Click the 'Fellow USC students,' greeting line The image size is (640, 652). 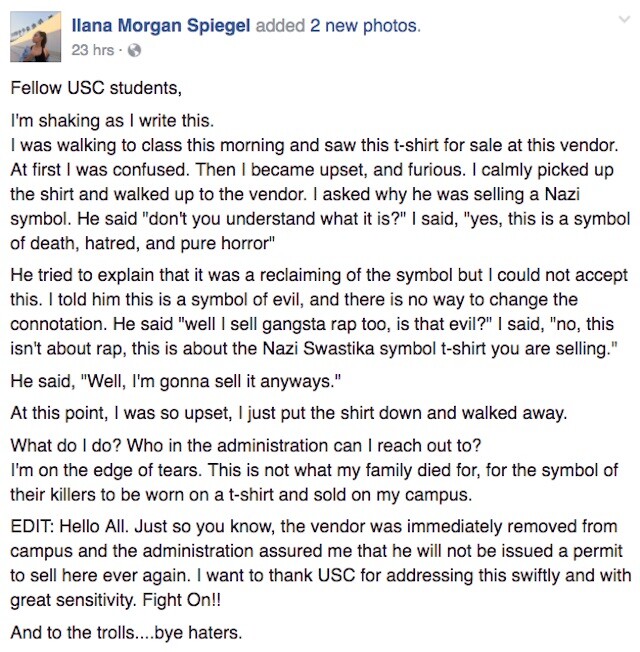(x=96, y=88)
